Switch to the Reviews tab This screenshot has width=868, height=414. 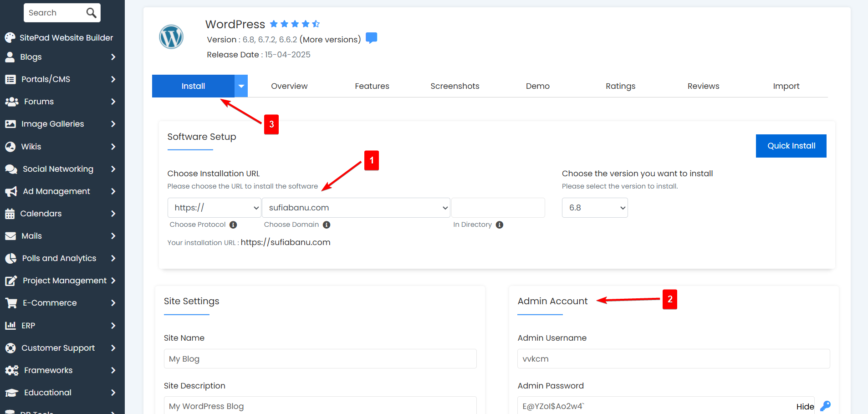[703, 86]
